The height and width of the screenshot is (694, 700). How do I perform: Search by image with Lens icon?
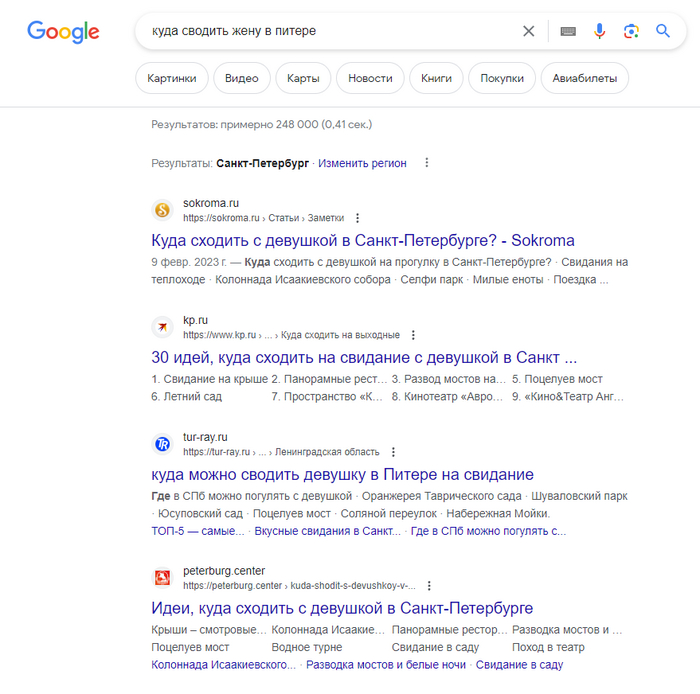coord(631,31)
